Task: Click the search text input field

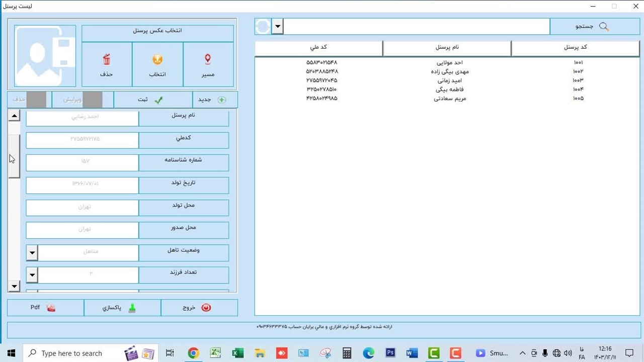Action: [x=417, y=27]
